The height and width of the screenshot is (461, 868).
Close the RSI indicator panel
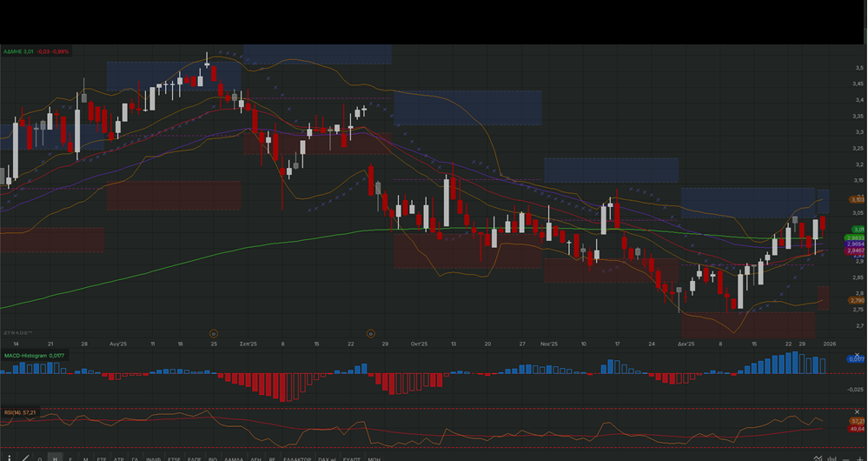click(858, 411)
